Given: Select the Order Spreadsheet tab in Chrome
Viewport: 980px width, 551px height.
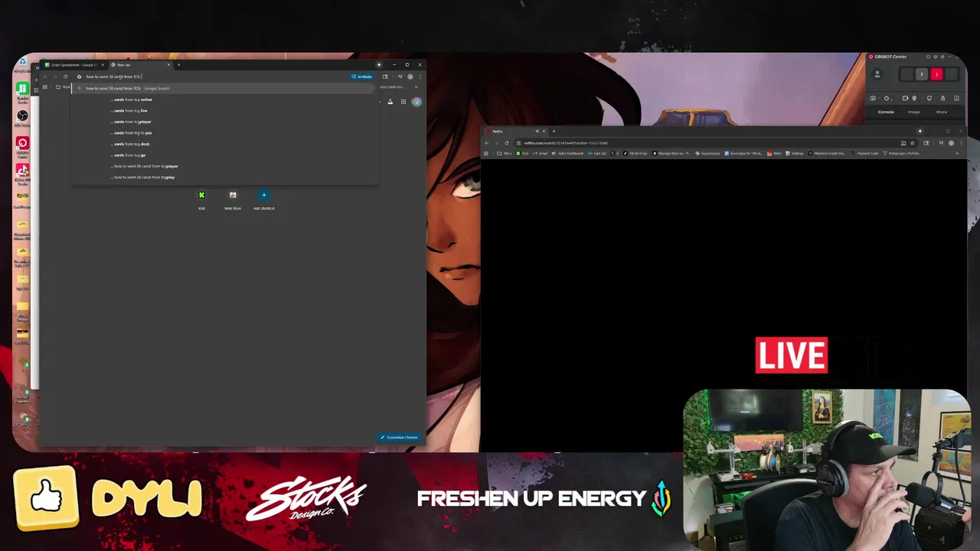Looking at the screenshot, I should pos(75,65).
